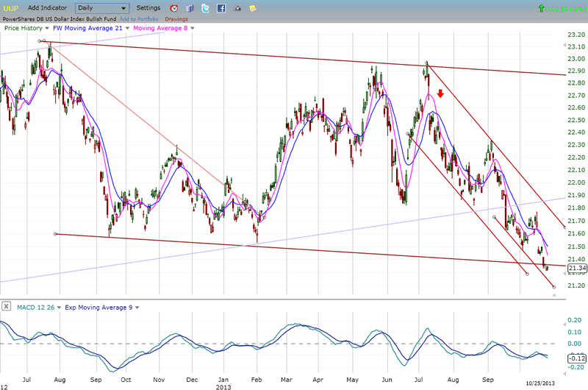Open the Settings menu
This screenshot has width=588, height=390.
(x=148, y=8)
